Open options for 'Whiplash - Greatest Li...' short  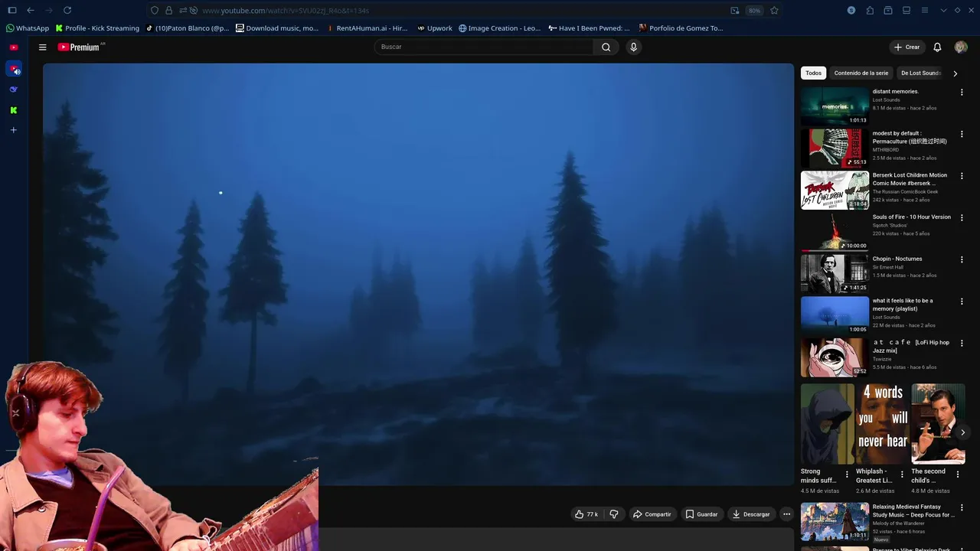[x=902, y=474]
